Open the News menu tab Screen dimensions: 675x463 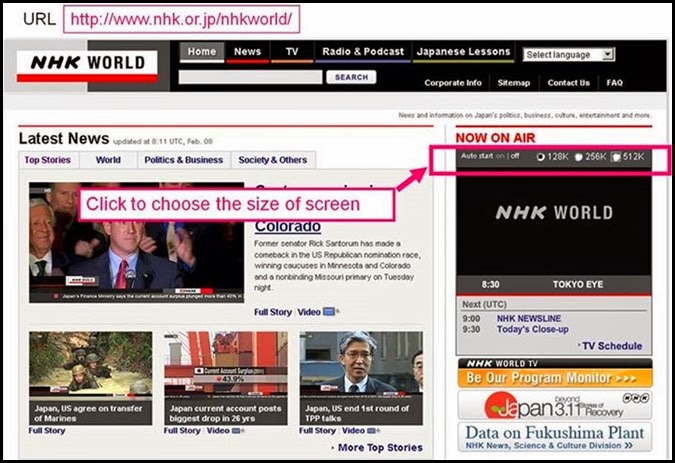pyautogui.click(x=248, y=52)
